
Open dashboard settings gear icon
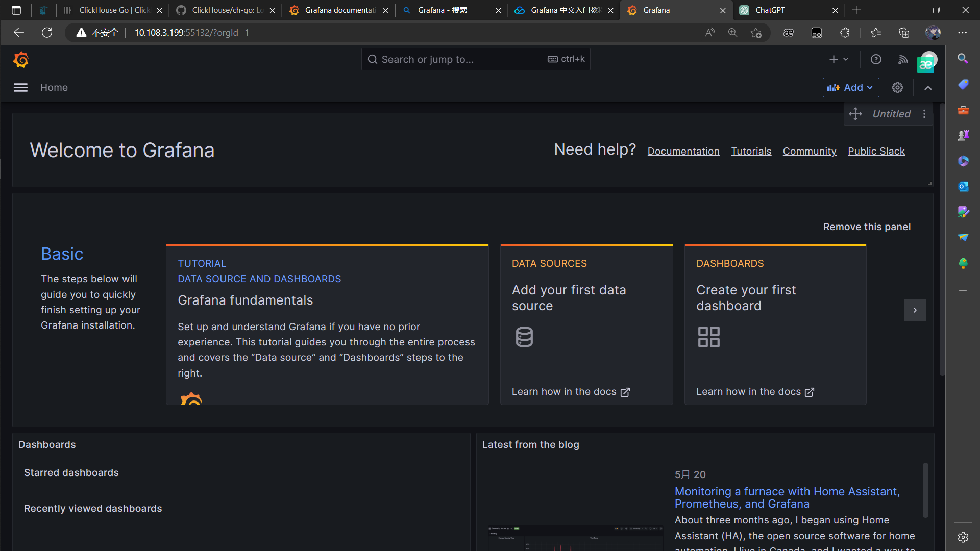click(x=897, y=88)
